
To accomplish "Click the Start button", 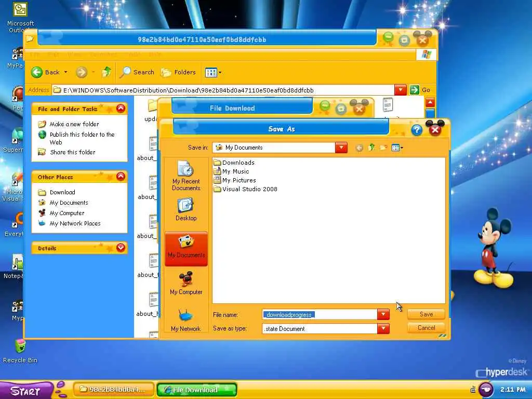I will point(26,391).
